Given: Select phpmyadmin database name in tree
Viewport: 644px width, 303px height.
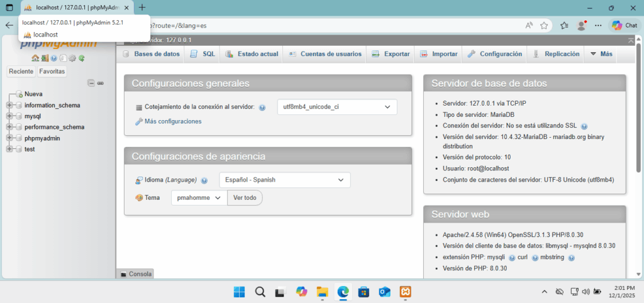Looking at the screenshot, I should point(42,138).
